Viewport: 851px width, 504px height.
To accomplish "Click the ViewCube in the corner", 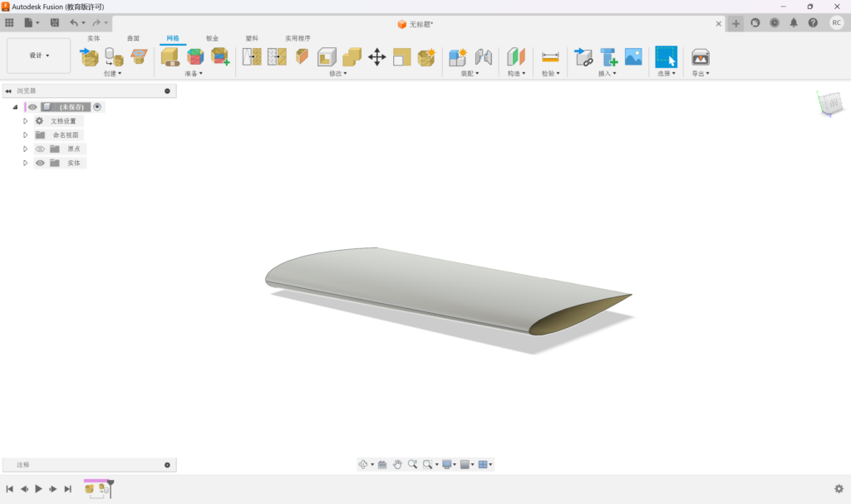I will click(x=829, y=104).
